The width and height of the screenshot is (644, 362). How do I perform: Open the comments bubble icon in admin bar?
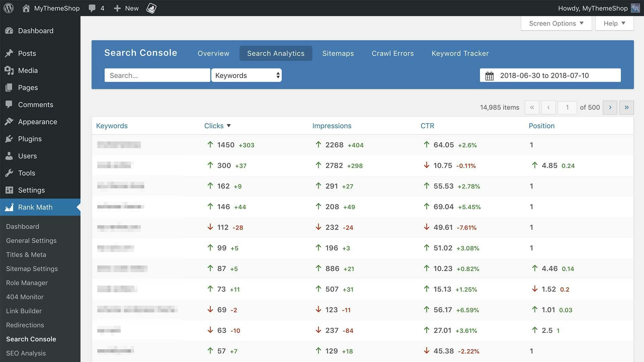(x=92, y=8)
